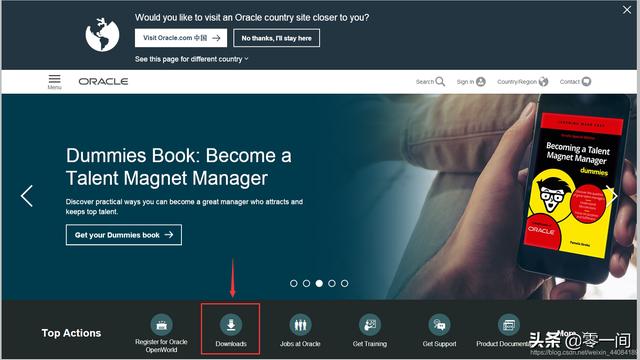Image resolution: width=640 pixels, height=360 pixels.
Task: Open the Contact chat icon
Action: [x=586, y=82]
